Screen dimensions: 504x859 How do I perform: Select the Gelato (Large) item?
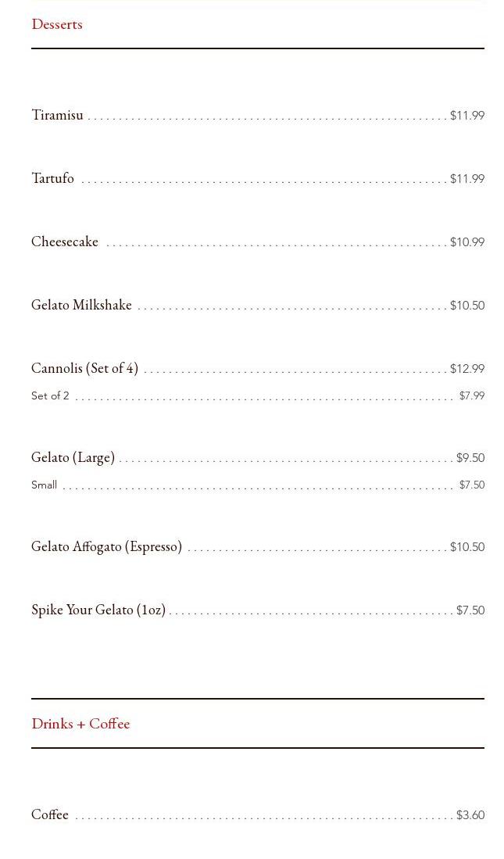click(x=73, y=457)
